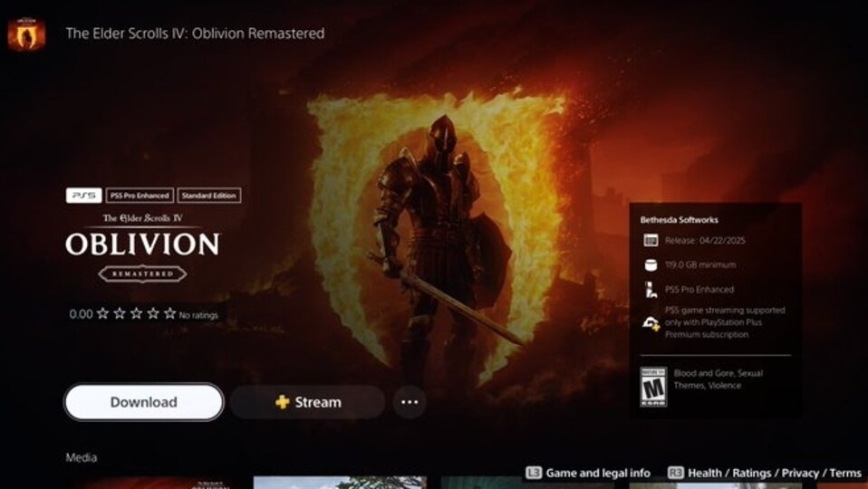Start streaming with the Stream button
This screenshot has height=489, width=868.
(x=308, y=402)
